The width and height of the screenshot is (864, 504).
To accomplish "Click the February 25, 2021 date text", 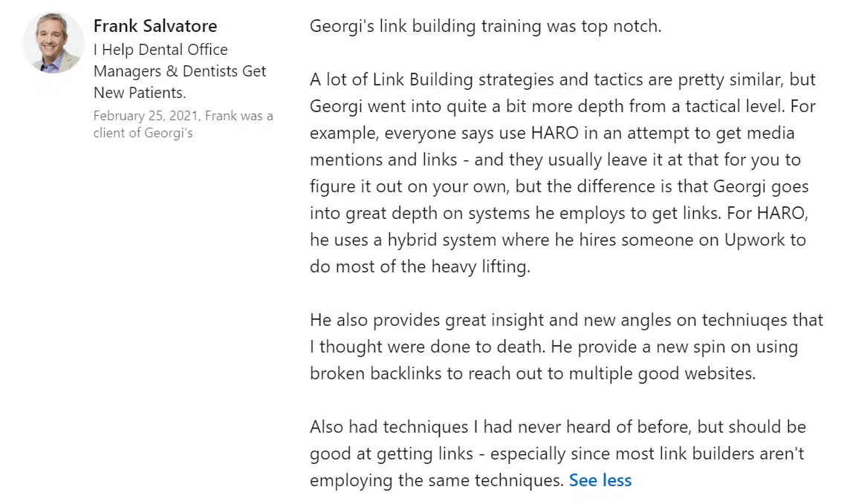I will coord(146,116).
